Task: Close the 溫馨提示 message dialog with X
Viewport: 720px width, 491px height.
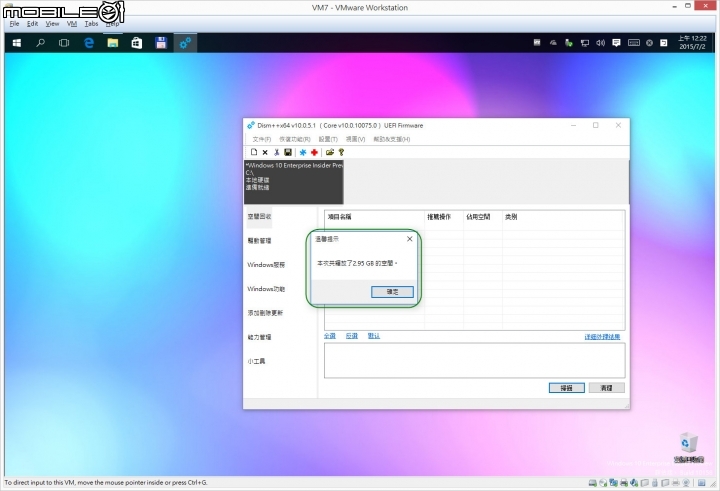Action: click(x=410, y=239)
